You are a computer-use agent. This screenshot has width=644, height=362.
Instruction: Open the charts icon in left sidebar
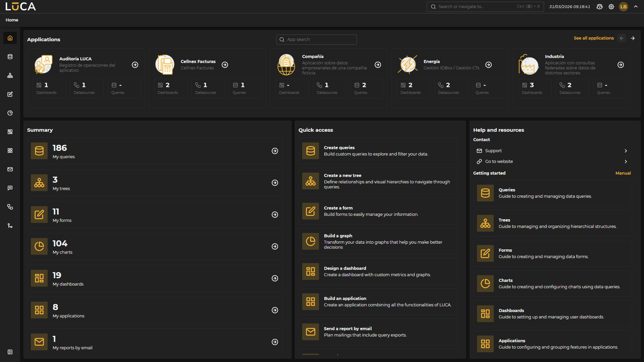(10, 113)
